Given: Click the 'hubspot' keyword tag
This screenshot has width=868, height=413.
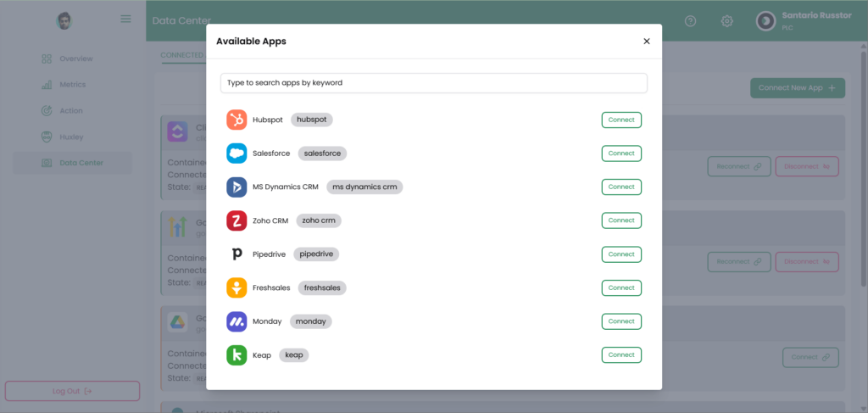Looking at the screenshot, I should [x=312, y=120].
